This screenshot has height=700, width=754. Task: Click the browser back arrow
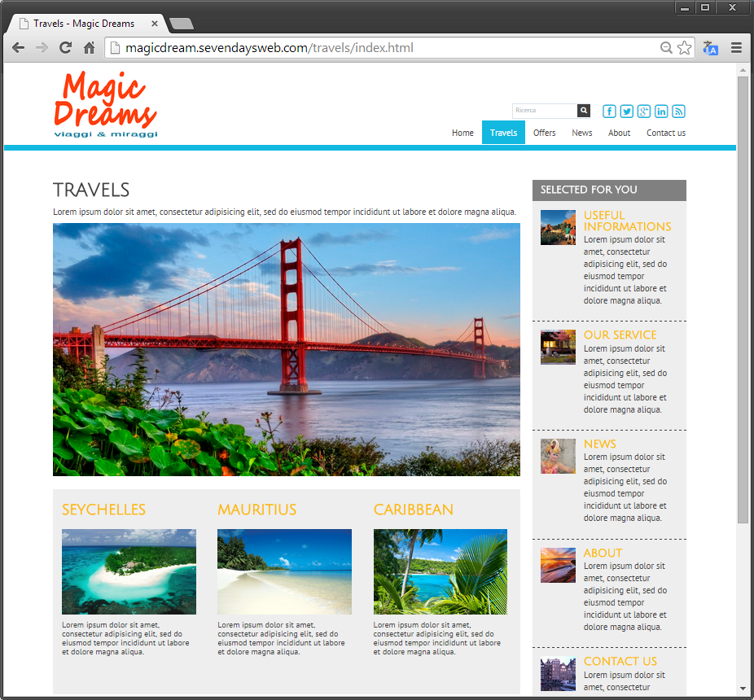[18, 47]
